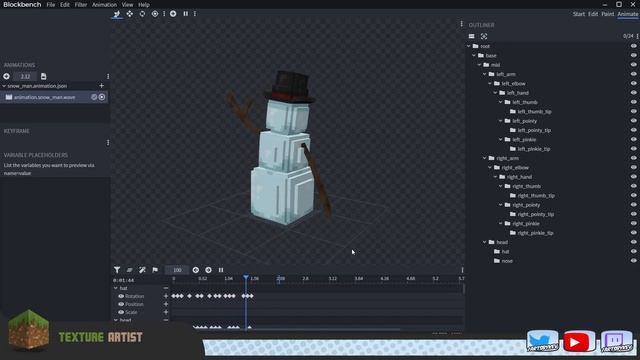Click the second circular step icon after the 100 field
This screenshot has height=360, width=640.
208,270
